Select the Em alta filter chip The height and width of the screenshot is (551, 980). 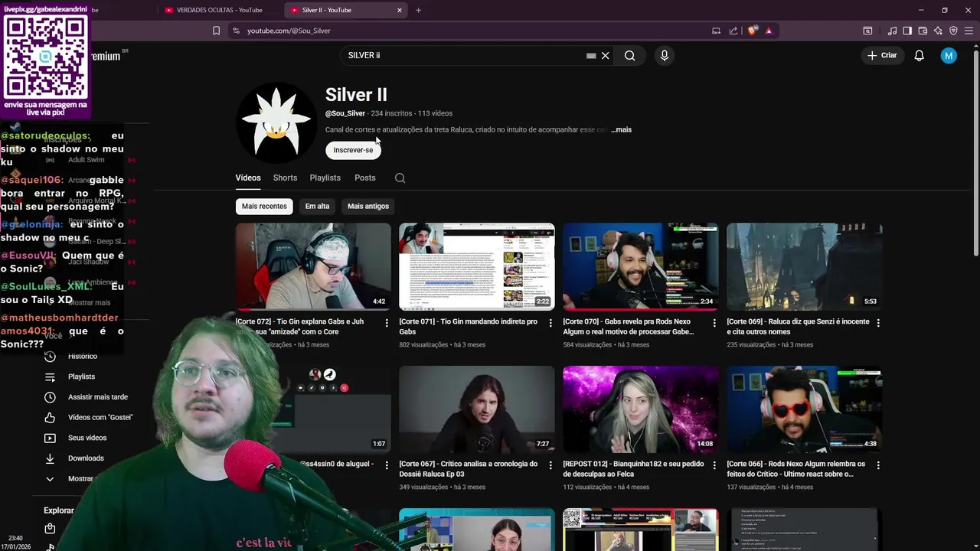click(317, 206)
